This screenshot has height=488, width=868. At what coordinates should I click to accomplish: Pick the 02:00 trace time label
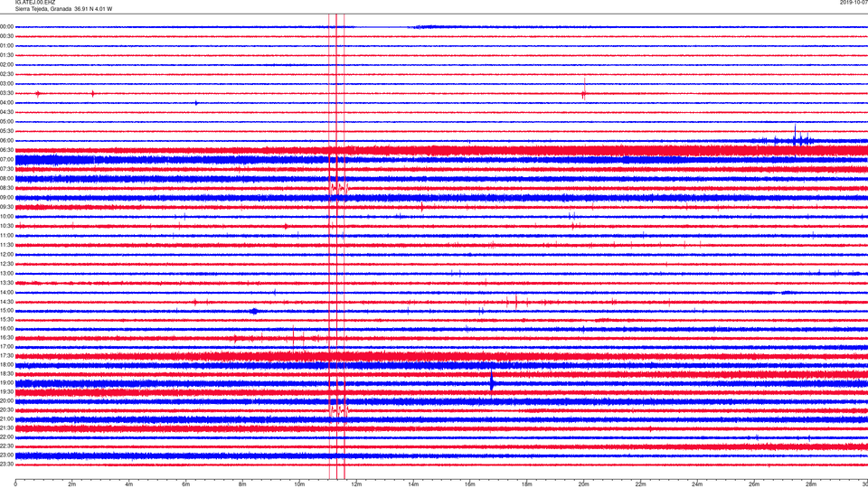pos(6,65)
